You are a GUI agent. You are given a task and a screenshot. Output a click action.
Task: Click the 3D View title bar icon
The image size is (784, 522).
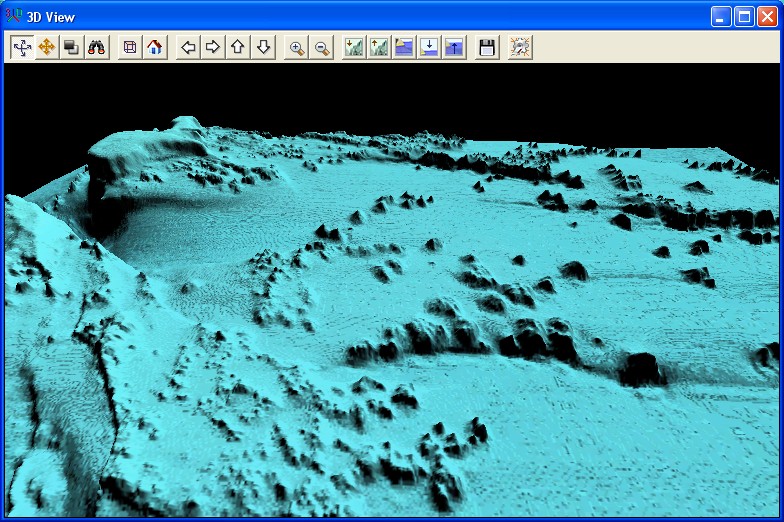[x=14, y=16]
